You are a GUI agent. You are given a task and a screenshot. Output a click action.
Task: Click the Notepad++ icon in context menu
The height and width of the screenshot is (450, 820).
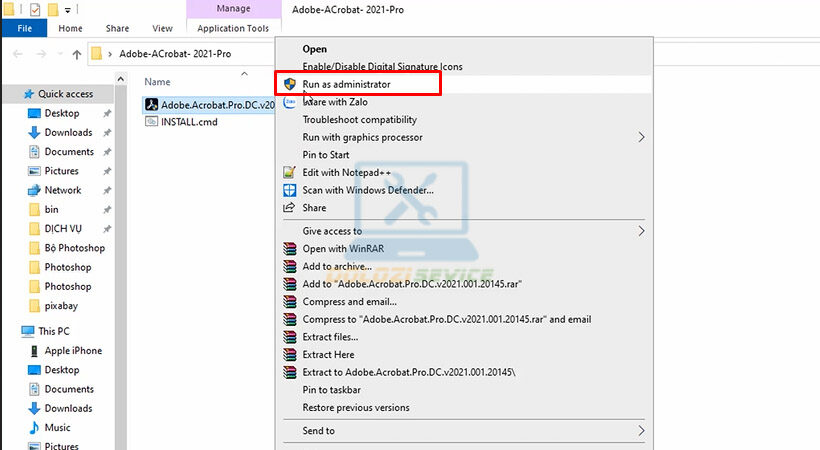click(x=290, y=172)
